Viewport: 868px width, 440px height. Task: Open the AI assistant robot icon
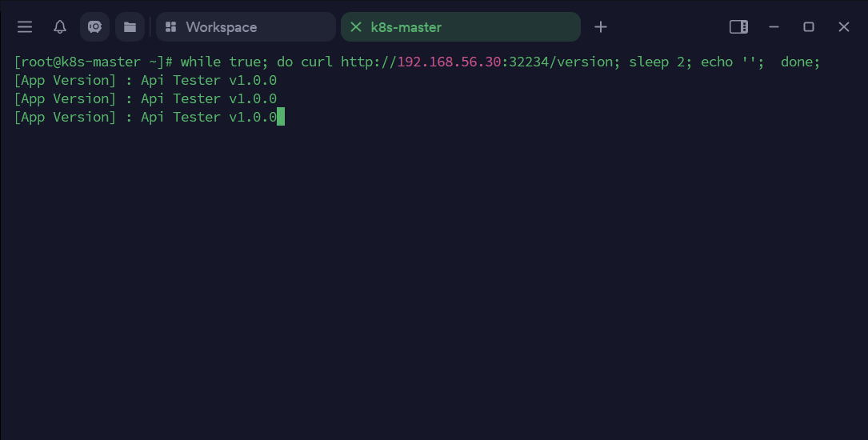(94, 27)
